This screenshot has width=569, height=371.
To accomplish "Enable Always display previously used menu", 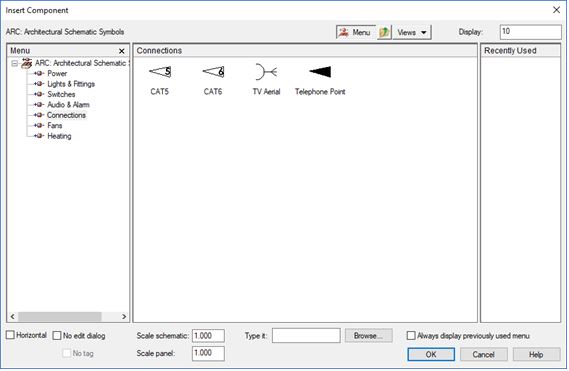I will (x=411, y=335).
